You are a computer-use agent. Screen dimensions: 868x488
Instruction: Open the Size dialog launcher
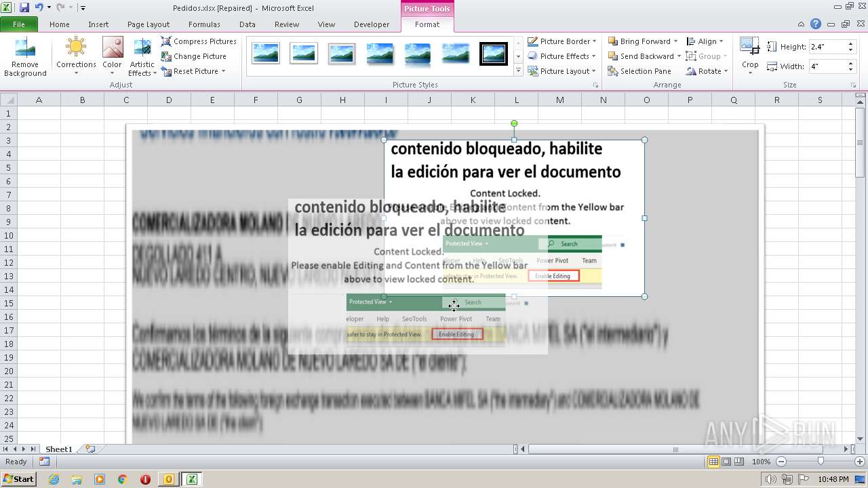coord(854,85)
